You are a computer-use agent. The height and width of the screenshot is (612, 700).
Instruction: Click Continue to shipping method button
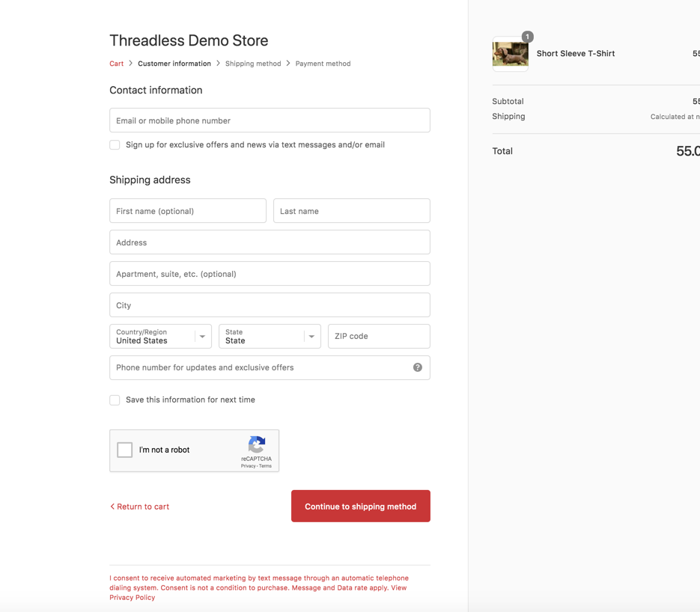click(361, 507)
